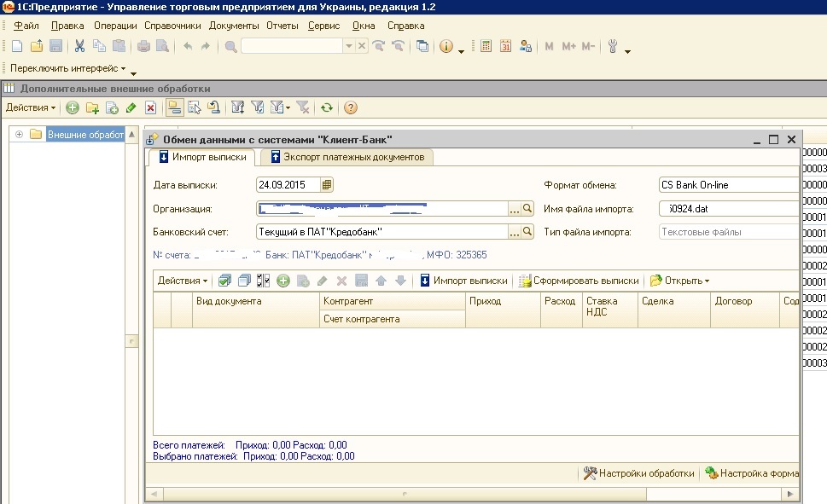827x504 pixels.
Task: Open the search box dropdown arrow in main toolbar
Action: coord(348,46)
